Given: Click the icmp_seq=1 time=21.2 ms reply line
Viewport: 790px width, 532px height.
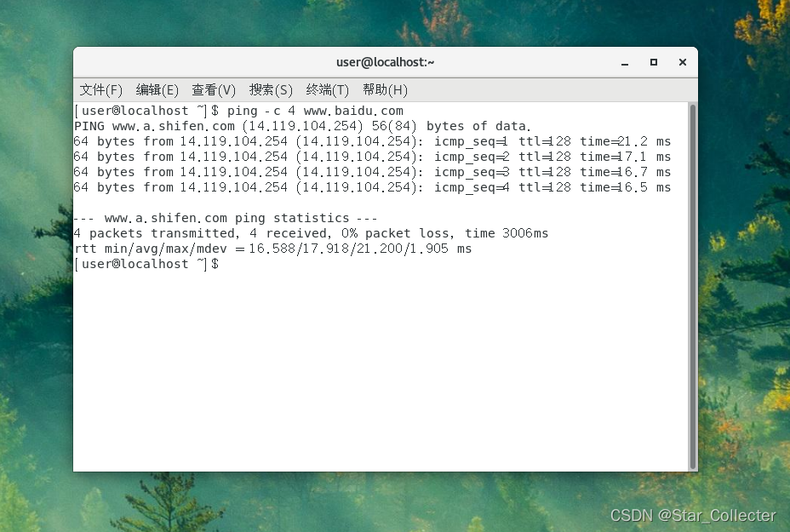Looking at the screenshot, I should (x=372, y=141).
